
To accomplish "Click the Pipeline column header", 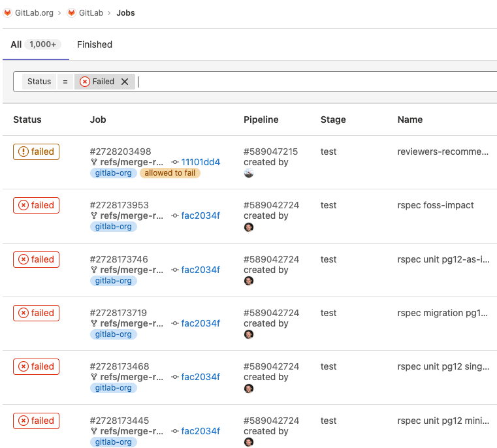I will [261, 120].
